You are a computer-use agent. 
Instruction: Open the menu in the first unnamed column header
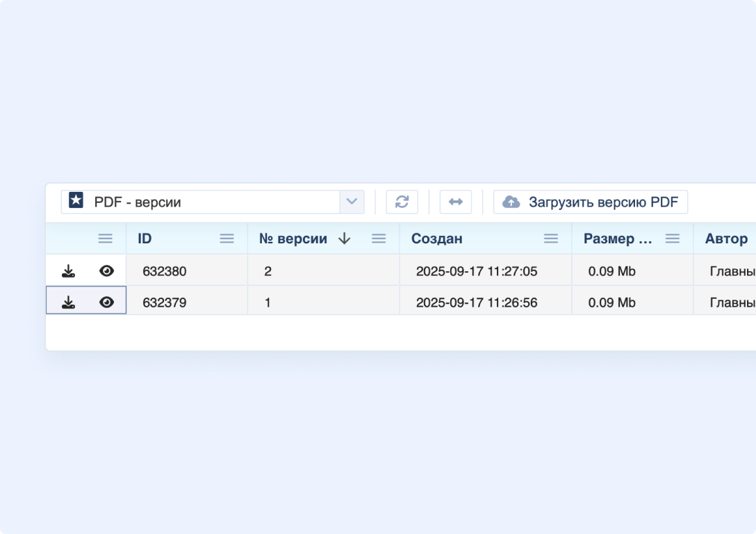point(105,238)
